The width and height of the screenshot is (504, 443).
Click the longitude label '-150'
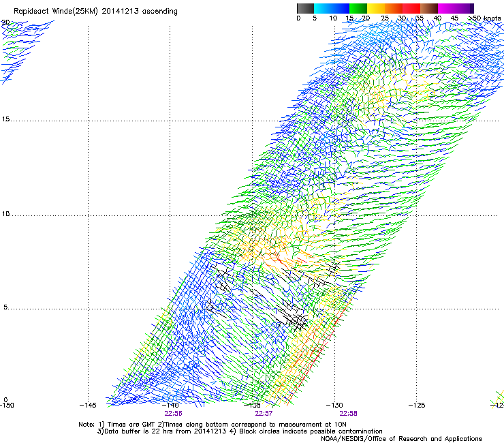pos(7,405)
